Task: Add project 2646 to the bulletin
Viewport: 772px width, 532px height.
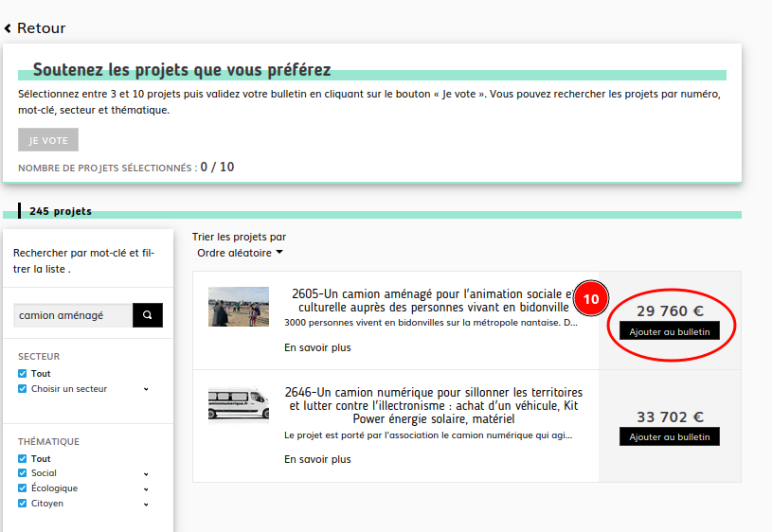Action: [669, 436]
